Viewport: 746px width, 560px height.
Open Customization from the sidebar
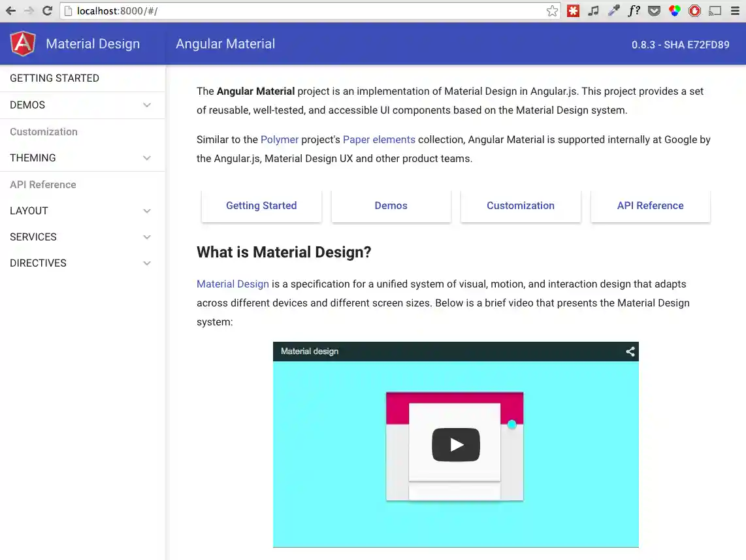pyautogui.click(x=43, y=131)
